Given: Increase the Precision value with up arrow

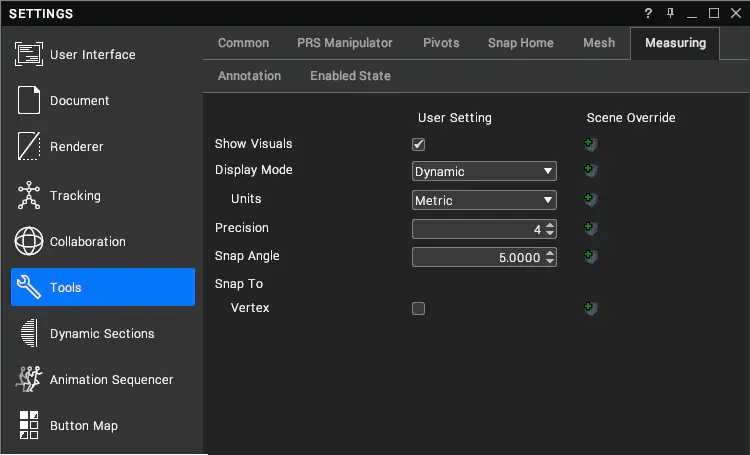Looking at the screenshot, I should pos(550,224).
